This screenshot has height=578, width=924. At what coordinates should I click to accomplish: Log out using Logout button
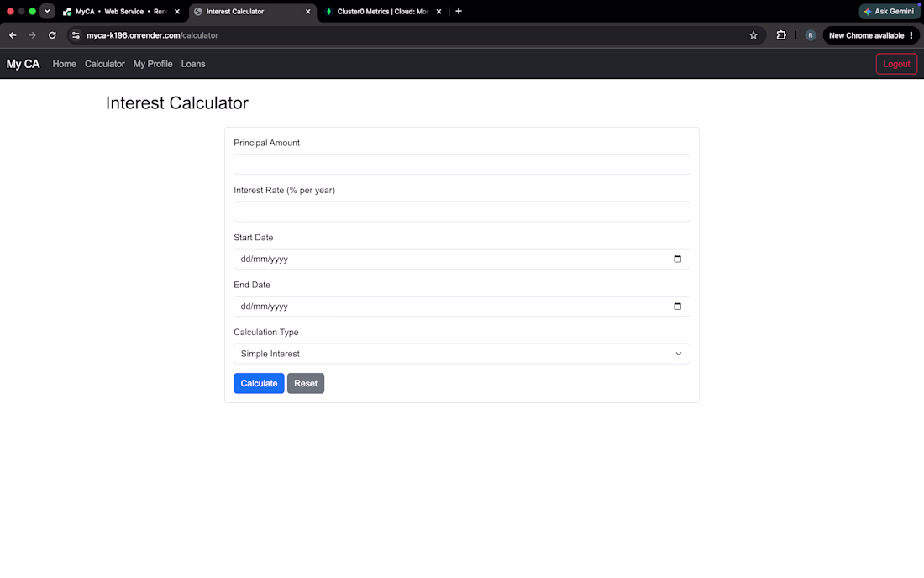896,64
